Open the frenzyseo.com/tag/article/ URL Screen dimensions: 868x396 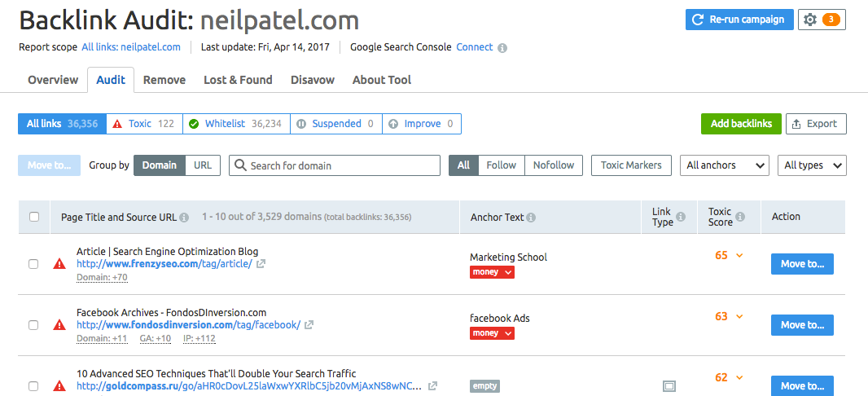pos(164,264)
